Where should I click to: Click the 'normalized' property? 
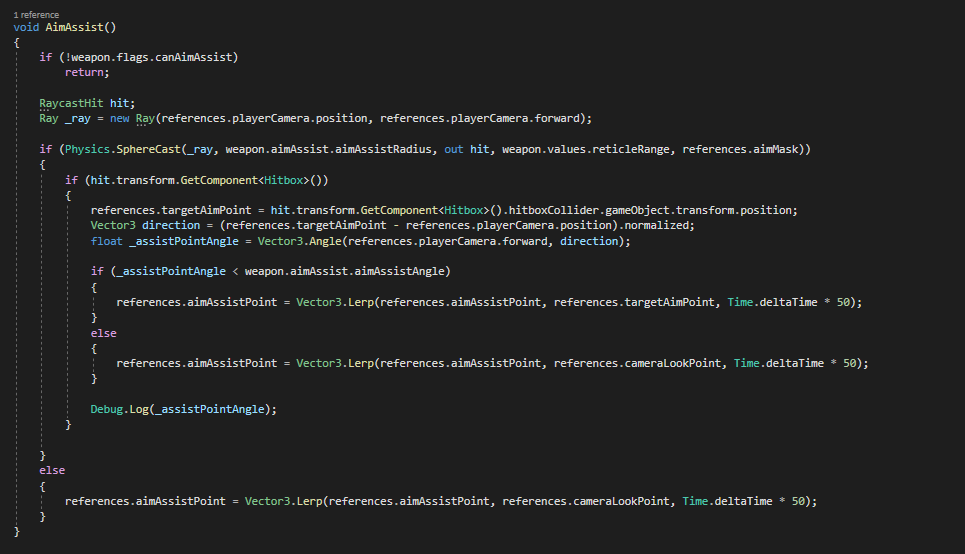(x=657, y=225)
